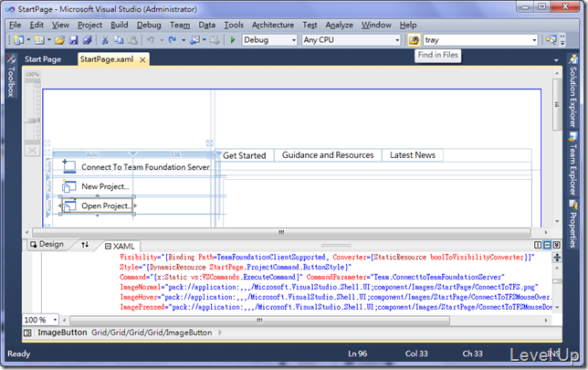
Task: Click the Open File folder icon
Action: point(59,40)
